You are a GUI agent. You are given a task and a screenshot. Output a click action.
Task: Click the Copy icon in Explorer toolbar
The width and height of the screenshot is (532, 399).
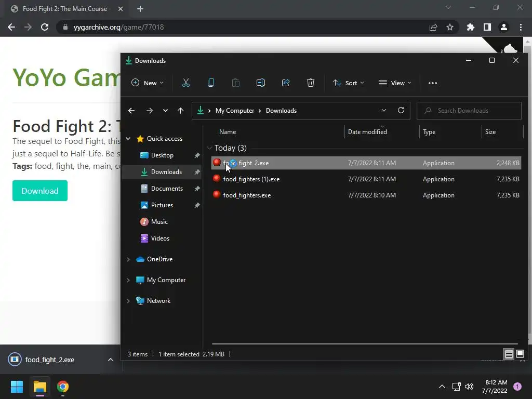point(211,83)
